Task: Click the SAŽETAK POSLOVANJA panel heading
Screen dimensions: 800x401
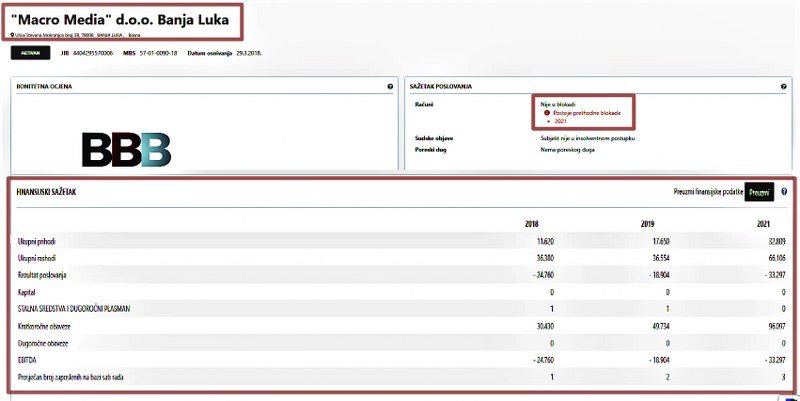Action: point(441,87)
